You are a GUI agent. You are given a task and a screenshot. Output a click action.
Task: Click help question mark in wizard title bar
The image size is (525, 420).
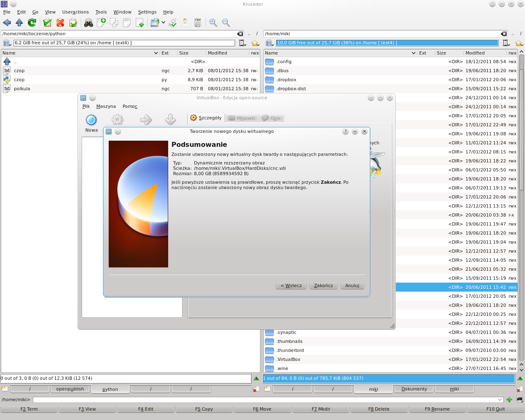345,132
